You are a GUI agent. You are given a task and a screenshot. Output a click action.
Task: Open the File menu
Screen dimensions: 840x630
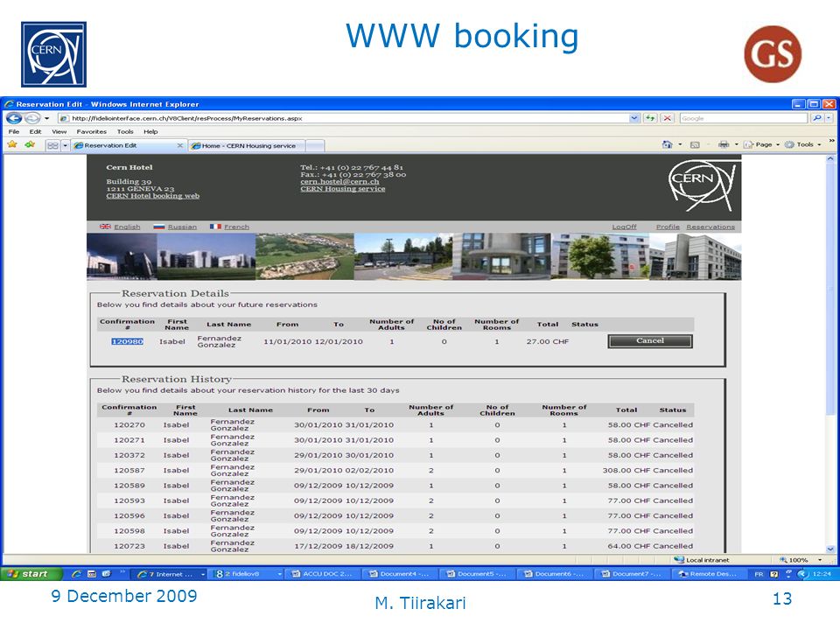click(x=14, y=132)
